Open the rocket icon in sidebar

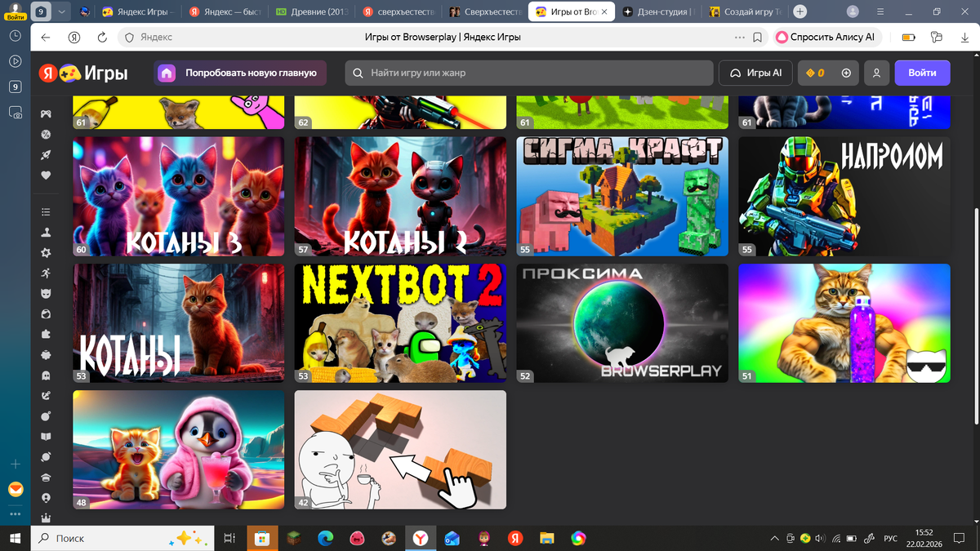(x=46, y=155)
